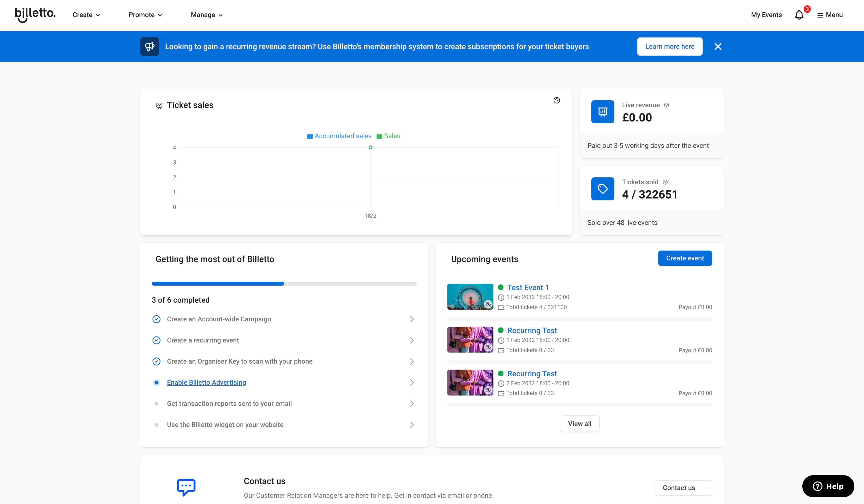Click ticket icon beside Total tickets 4 / 321100
This screenshot has height=504, width=864.
coord(501,307)
